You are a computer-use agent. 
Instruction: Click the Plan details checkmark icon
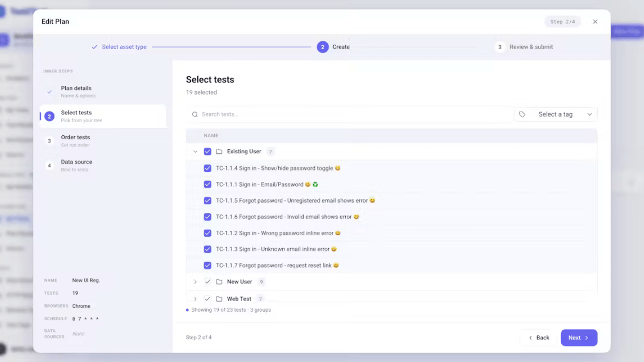pos(49,92)
